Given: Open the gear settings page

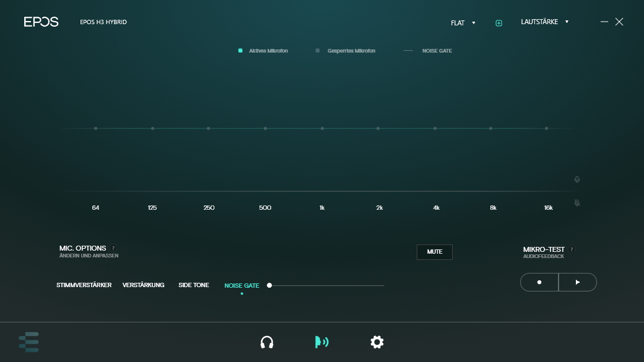Looking at the screenshot, I should tap(376, 342).
